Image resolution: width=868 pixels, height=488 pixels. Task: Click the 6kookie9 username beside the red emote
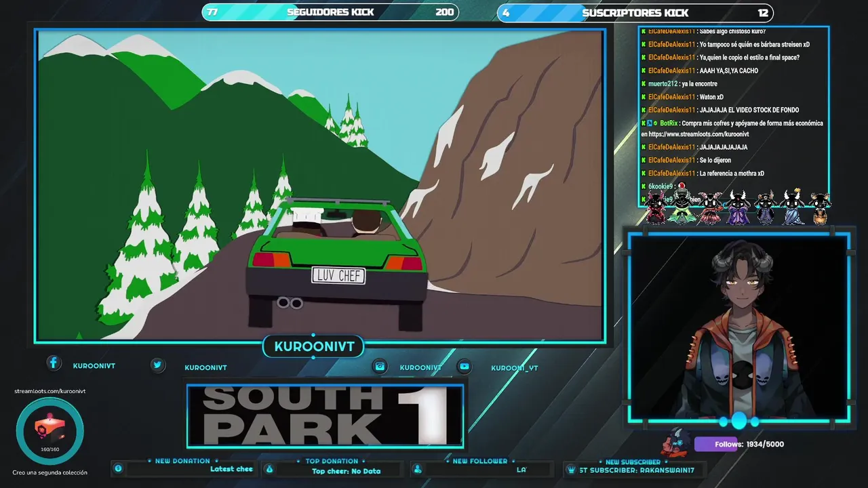(660, 186)
